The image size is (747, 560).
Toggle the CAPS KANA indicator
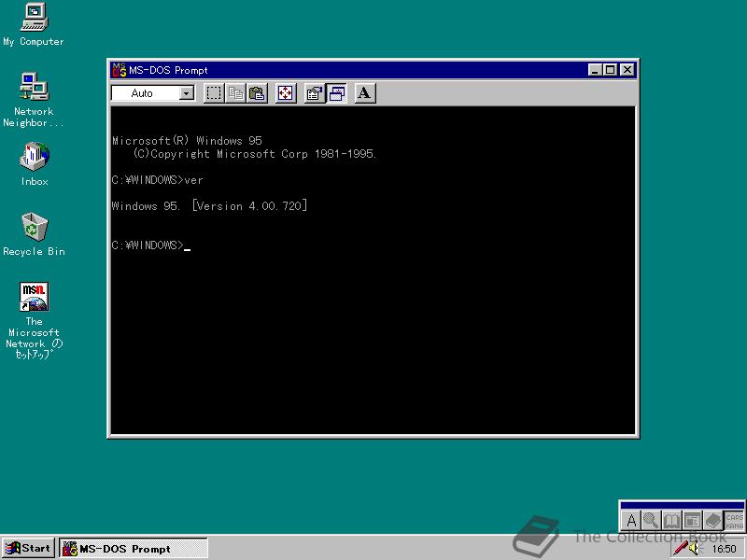click(x=734, y=521)
